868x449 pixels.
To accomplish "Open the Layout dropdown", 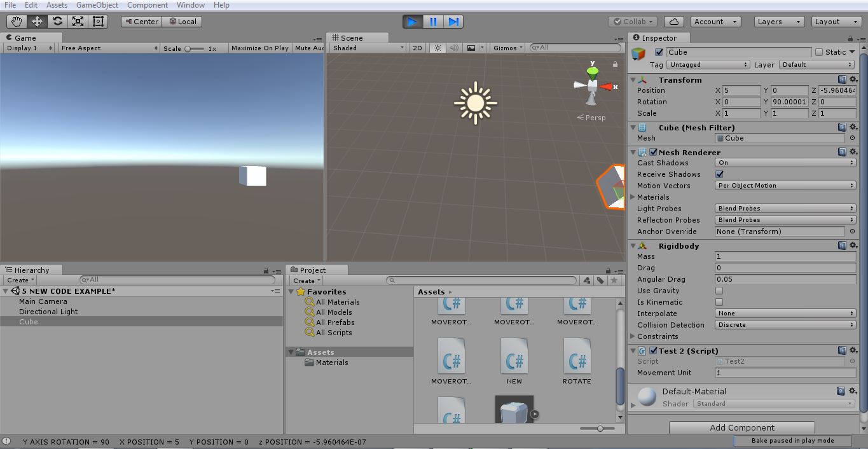I will tap(835, 21).
